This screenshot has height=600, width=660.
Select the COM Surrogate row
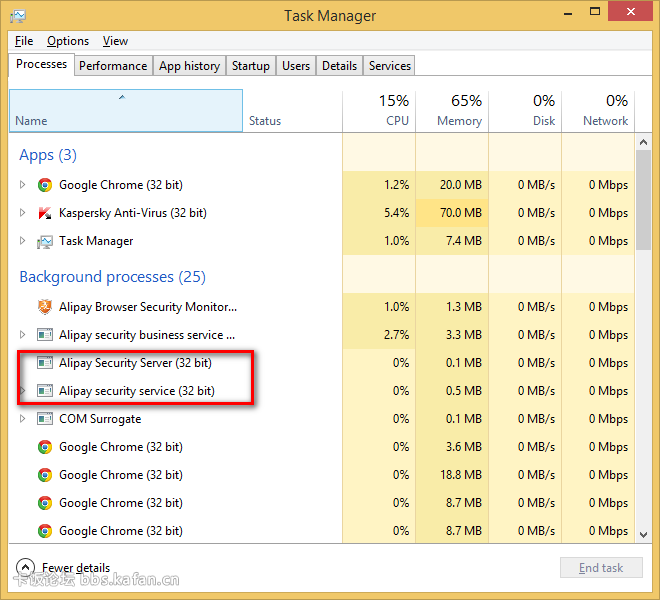click(322, 419)
